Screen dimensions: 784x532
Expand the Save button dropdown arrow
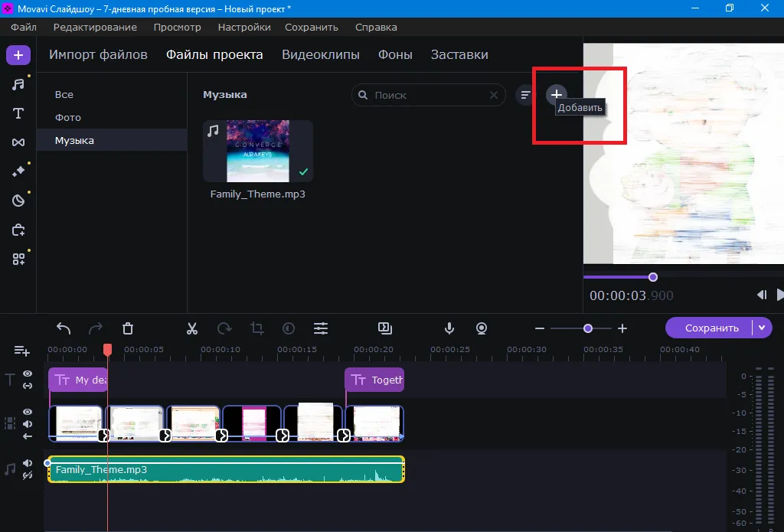coord(762,328)
